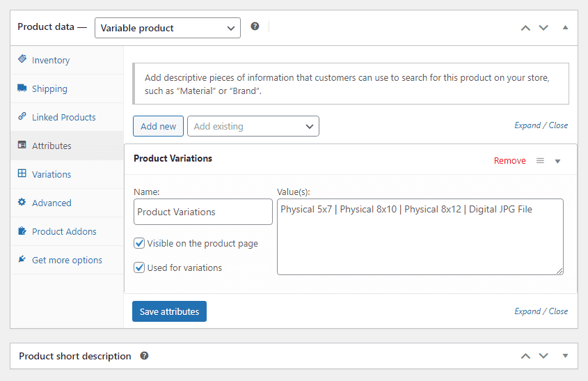
Task: Open the Advanced tab
Action: click(67, 203)
